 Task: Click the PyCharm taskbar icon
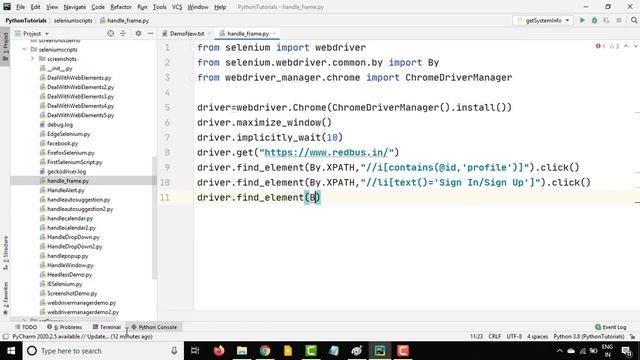(x=380, y=351)
